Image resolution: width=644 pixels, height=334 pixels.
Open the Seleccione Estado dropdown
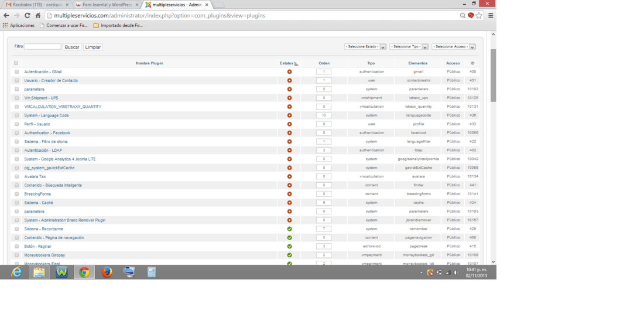pyautogui.click(x=365, y=47)
